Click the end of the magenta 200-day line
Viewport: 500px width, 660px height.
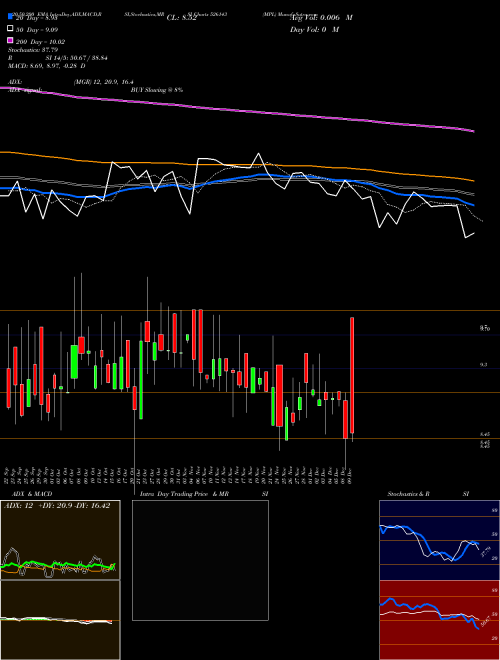[473, 131]
